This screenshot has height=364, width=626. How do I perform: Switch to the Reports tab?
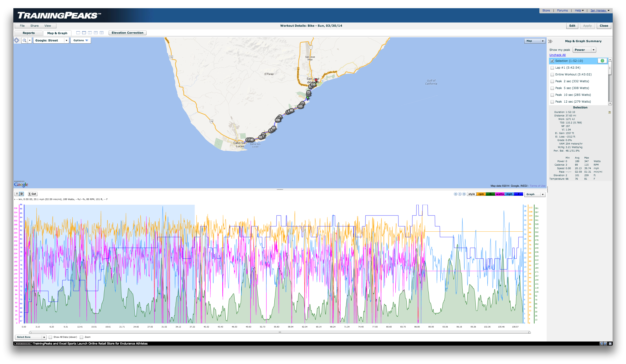pos(29,33)
